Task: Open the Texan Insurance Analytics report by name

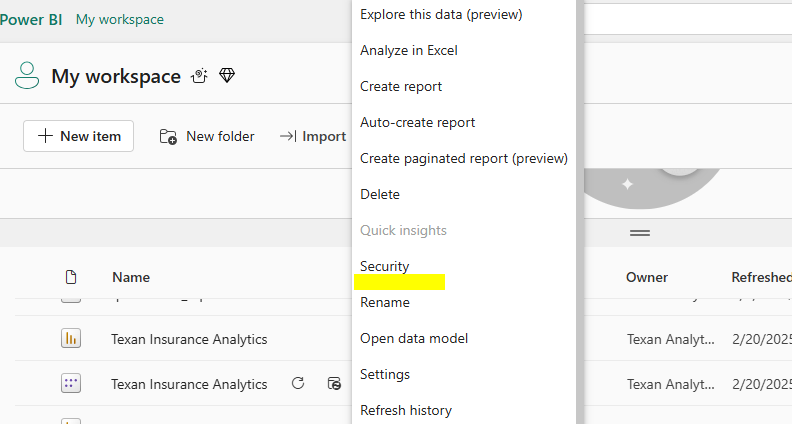Action: pos(189,339)
